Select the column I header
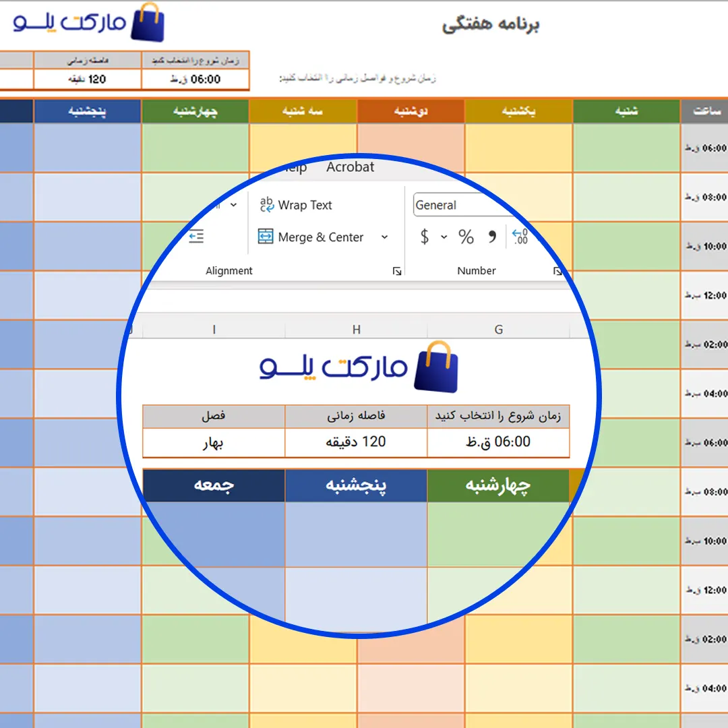 (214, 329)
